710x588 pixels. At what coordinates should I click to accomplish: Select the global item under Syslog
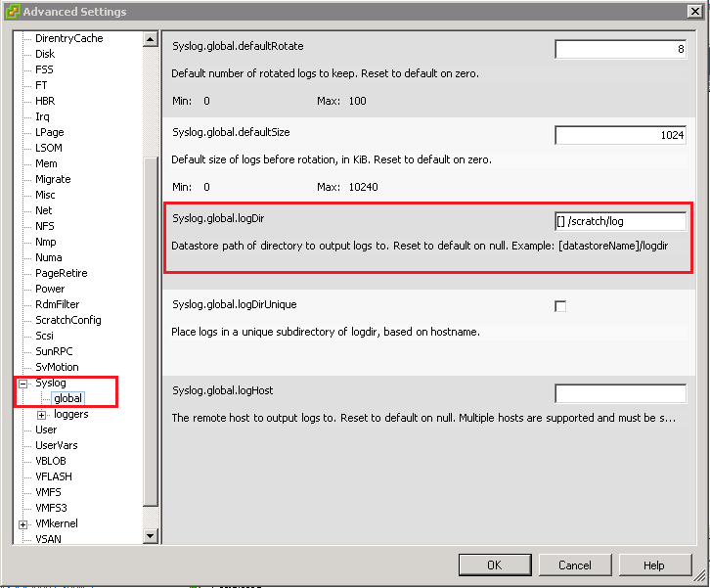point(67,398)
